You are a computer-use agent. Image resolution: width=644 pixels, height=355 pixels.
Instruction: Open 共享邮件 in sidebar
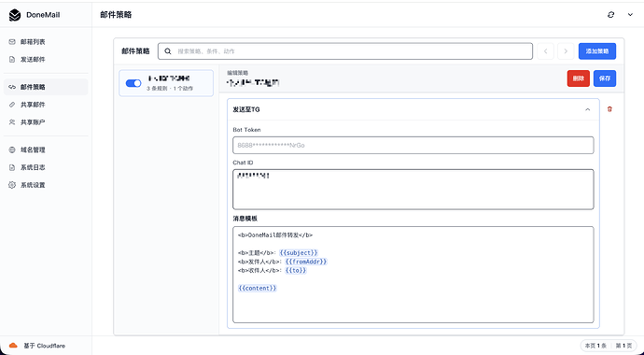pos(46,105)
